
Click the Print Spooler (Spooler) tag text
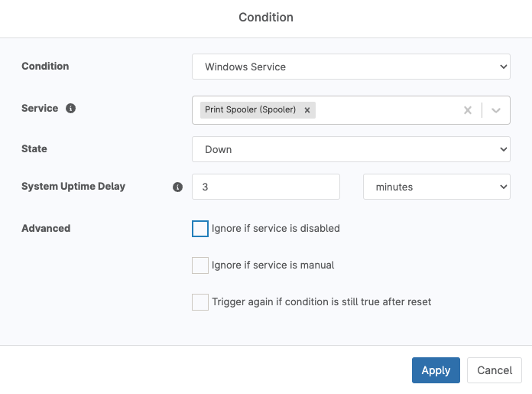click(250, 110)
